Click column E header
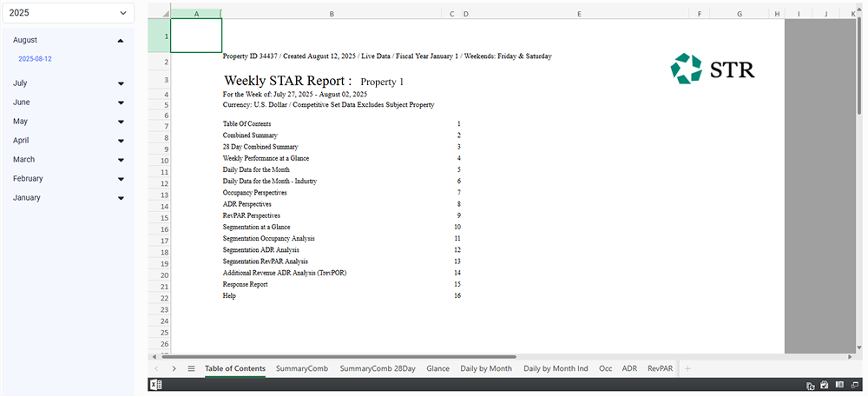 579,14
